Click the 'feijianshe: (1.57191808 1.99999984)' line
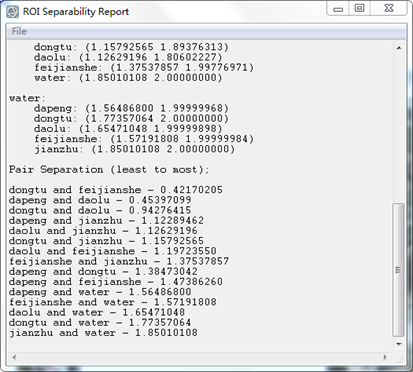This screenshot has height=372, width=413. [144, 139]
